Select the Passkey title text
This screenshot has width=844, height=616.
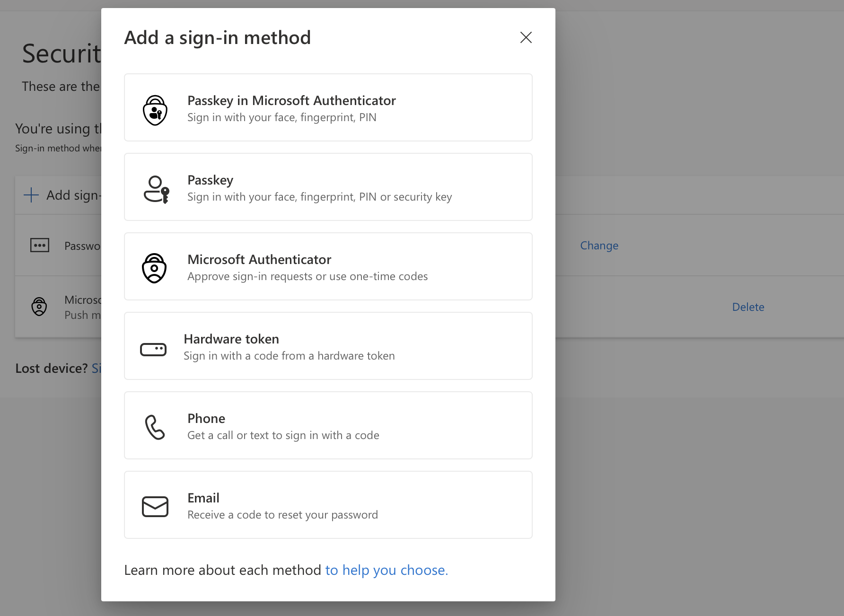[x=211, y=180]
